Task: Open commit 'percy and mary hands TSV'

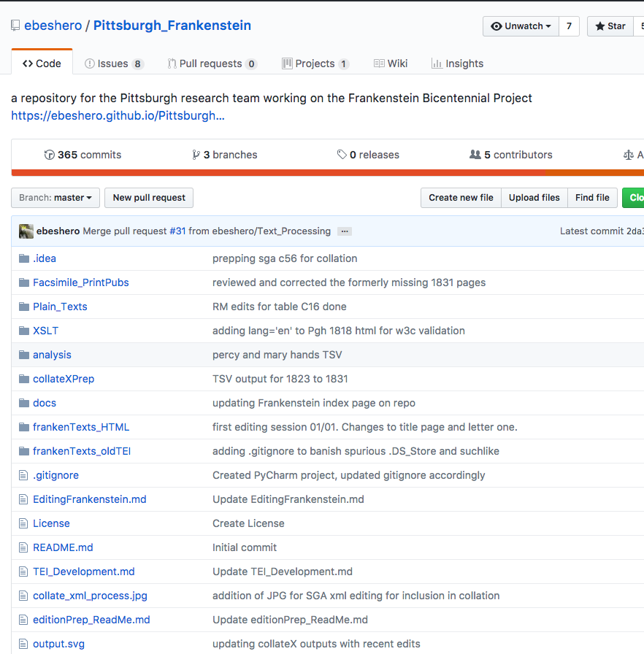Action: [x=277, y=355]
